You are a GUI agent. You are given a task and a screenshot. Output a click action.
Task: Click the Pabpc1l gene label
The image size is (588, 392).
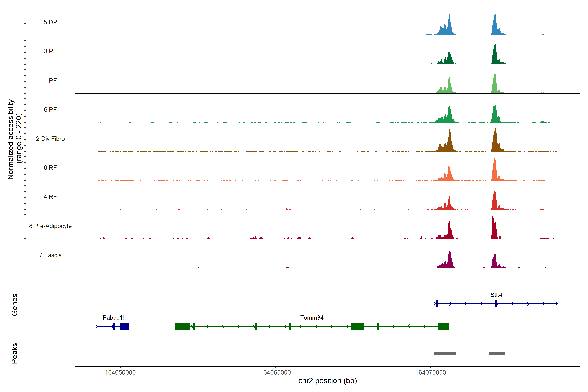click(113, 318)
